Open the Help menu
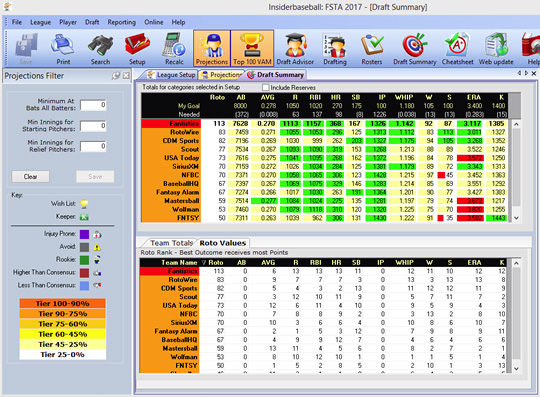Screen dimensions: 540x397 click(x=178, y=22)
